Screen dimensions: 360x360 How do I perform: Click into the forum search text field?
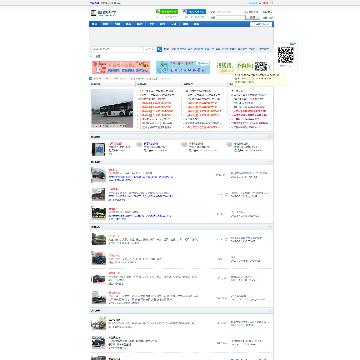coord(117,49)
